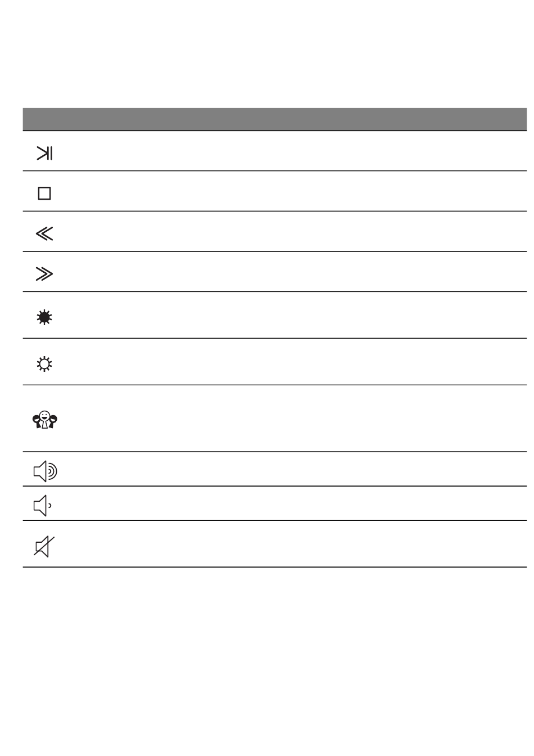Select the square stop icon
Viewport: 534px width, 756px height.
coord(44,193)
